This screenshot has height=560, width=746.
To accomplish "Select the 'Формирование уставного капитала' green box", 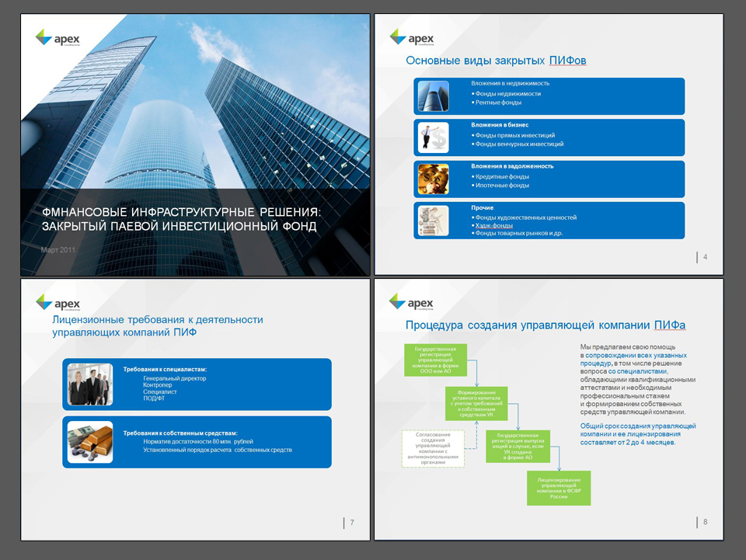I will click(476, 404).
